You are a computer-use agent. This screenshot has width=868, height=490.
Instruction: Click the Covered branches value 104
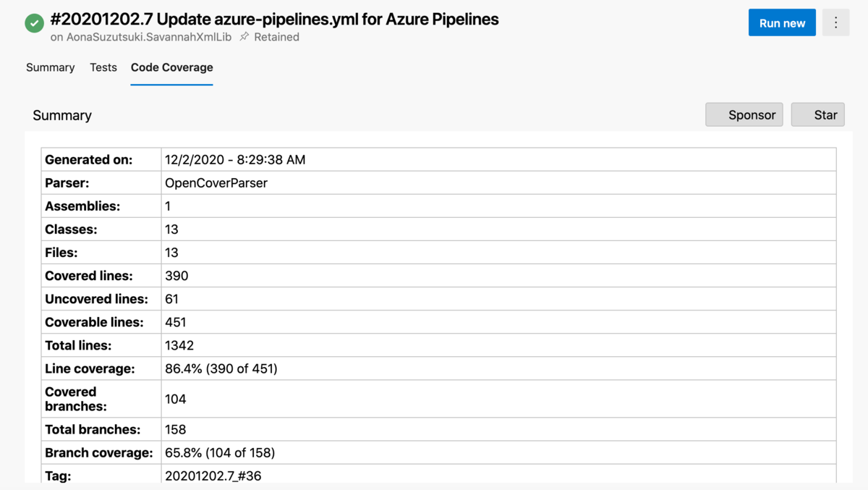pos(176,399)
